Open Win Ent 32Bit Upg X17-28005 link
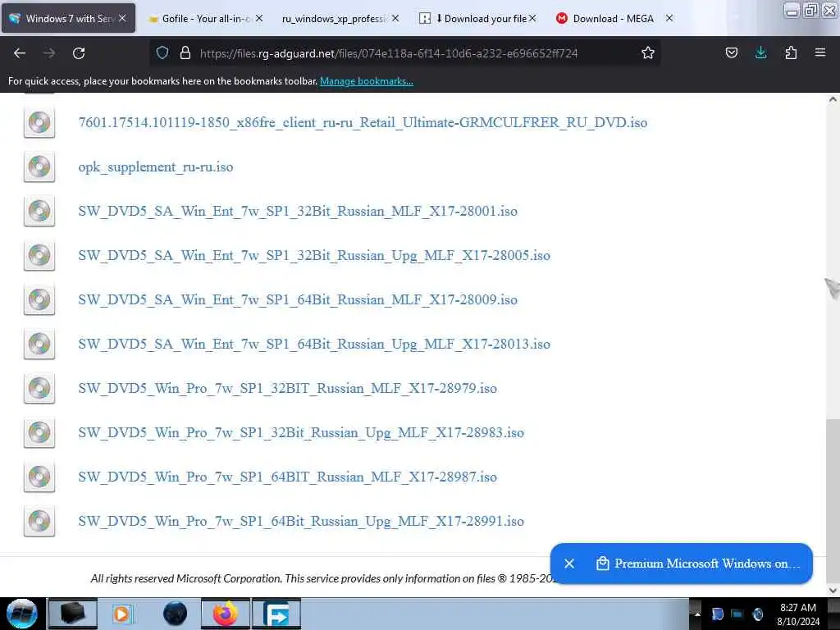Screen dimensions: 840x630 point(314,256)
